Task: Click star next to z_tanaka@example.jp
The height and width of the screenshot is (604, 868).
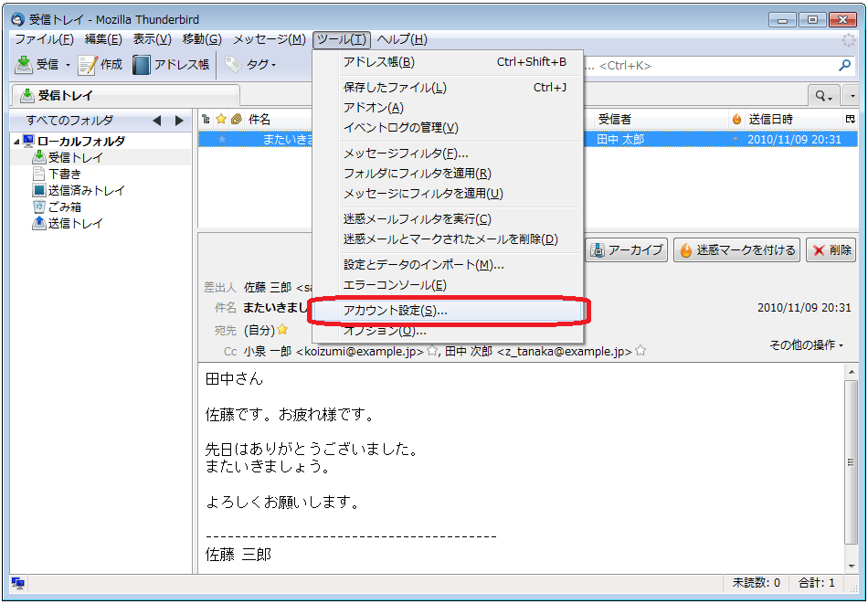Action: pyautogui.click(x=640, y=351)
